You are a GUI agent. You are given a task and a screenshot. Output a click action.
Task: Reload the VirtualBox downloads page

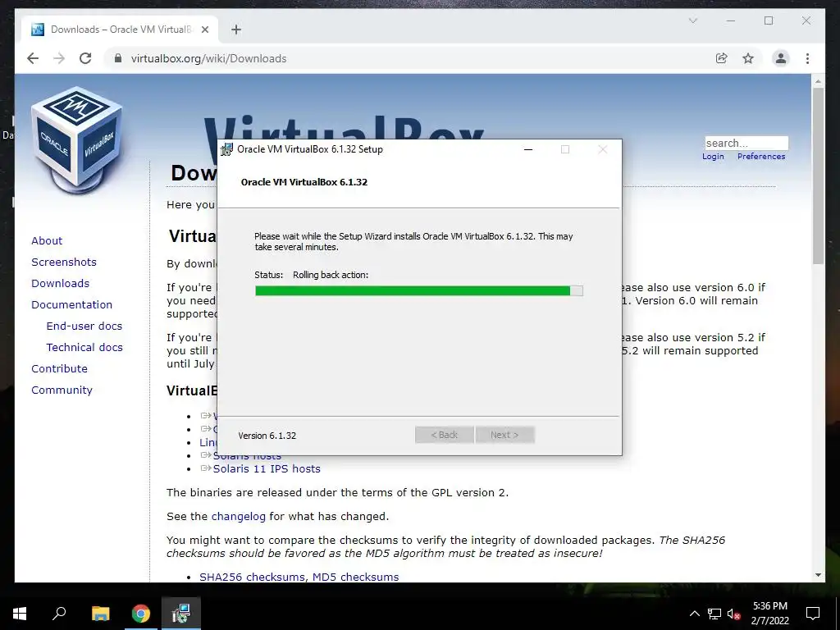(85, 58)
